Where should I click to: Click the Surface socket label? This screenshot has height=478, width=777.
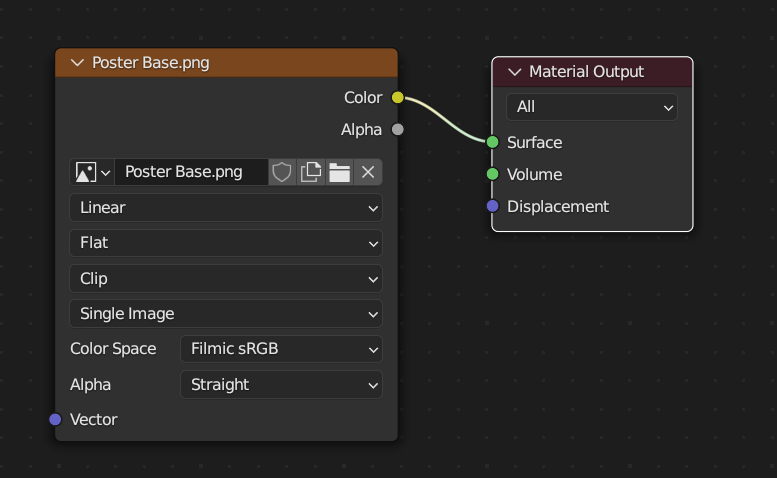534,143
